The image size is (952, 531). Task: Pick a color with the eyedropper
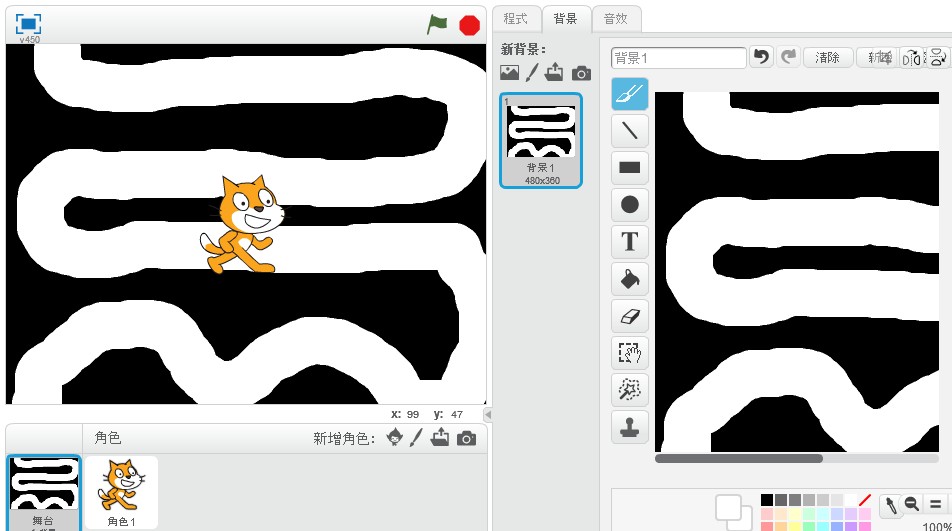891,504
